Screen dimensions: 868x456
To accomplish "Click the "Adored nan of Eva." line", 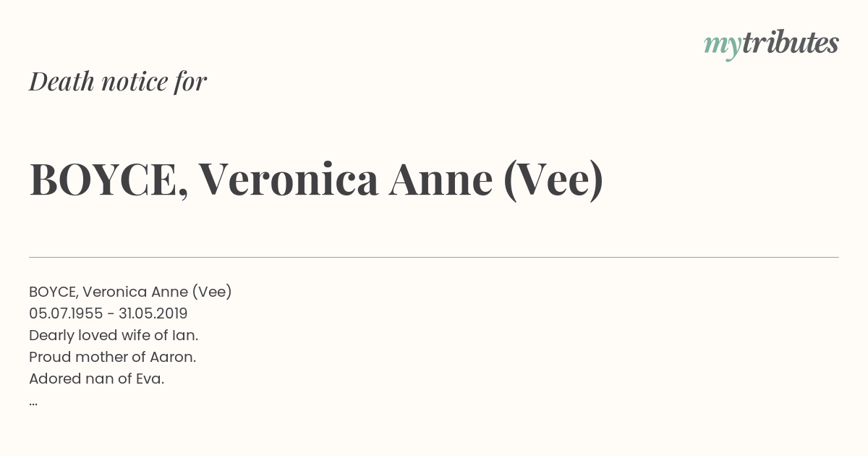I will pyautogui.click(x=97, y=379).
